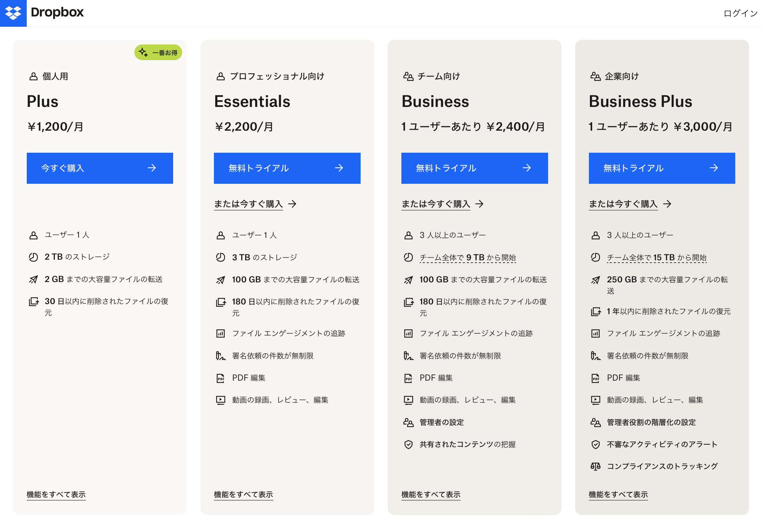Click the storage pie icon next to 2 TB
762x532 pixels.
pyautogui.click(x=33, y=257)
